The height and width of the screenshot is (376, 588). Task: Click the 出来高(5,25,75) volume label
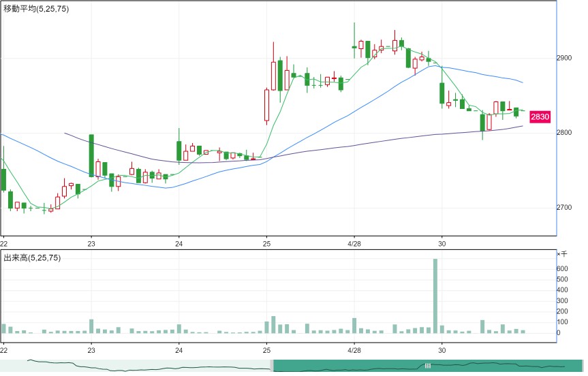(x=32, y=258)
